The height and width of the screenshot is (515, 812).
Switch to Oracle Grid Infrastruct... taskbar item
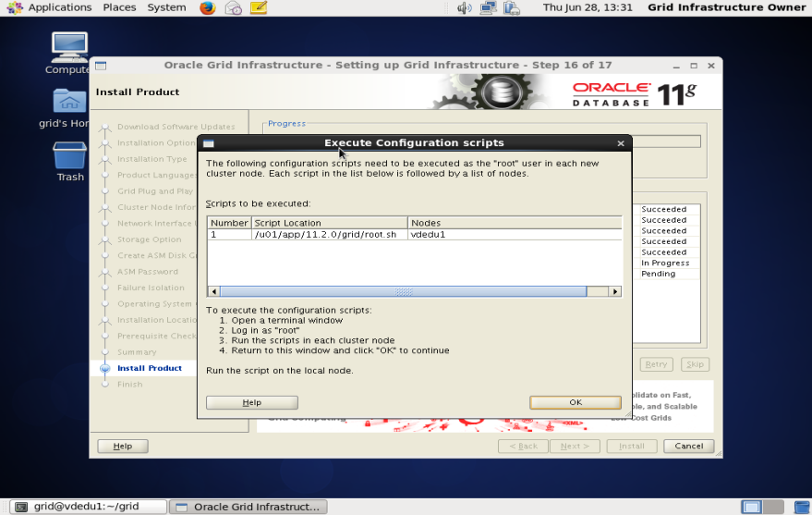pyautogui.click(x=249, y=507)
